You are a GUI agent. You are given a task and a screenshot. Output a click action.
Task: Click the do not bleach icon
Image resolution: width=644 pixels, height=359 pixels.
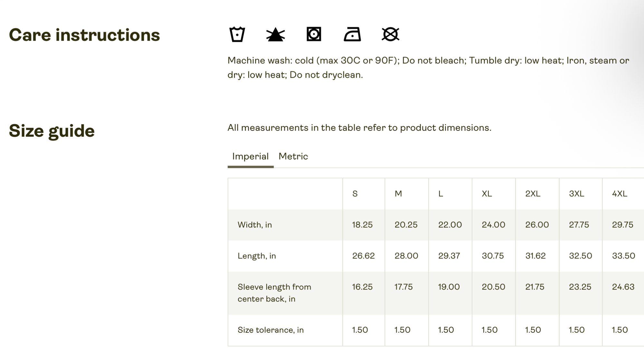click(275, 34)
